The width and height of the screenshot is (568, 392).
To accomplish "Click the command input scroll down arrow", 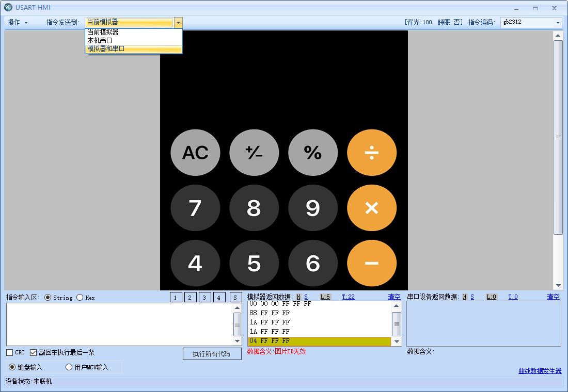I will point(238,341).
